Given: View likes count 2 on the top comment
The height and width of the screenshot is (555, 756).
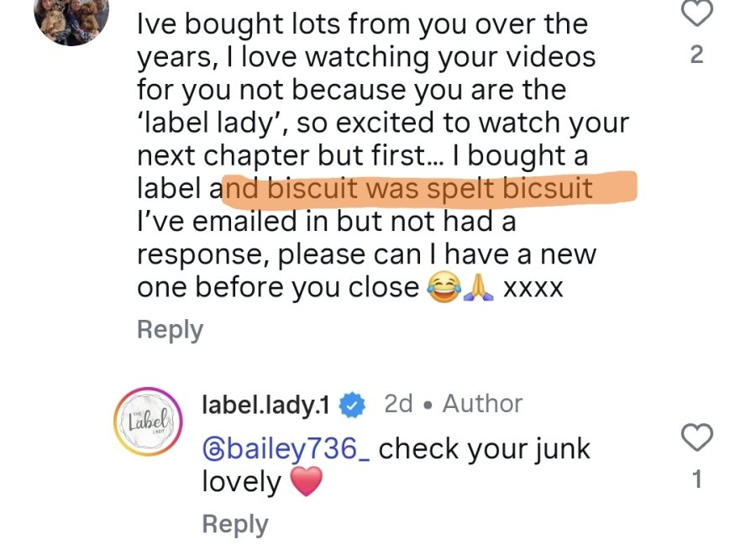Looking at the screenshot, I should tap(696, 55).
